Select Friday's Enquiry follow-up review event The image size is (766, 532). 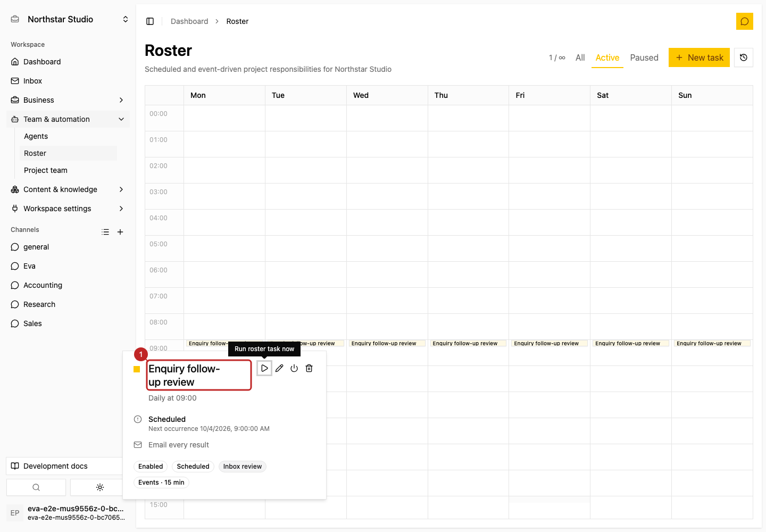(x=549, y=343)
